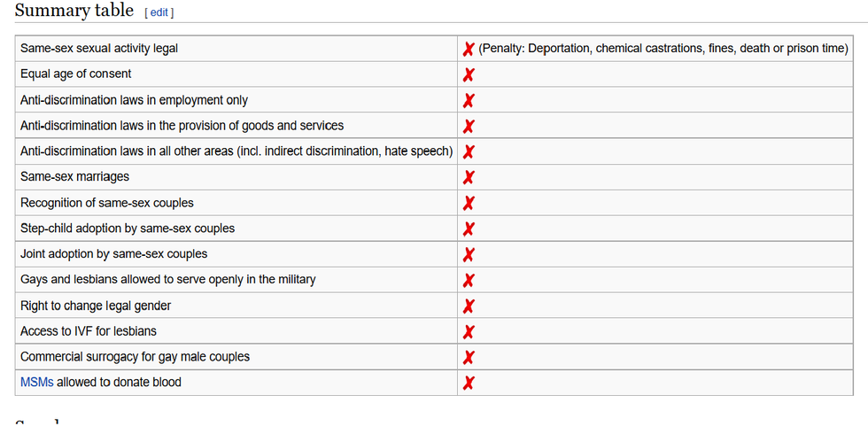Click the red X for Right to change legal gender
The height and width of the screenshot is (434, 868).
coord(469,306)
